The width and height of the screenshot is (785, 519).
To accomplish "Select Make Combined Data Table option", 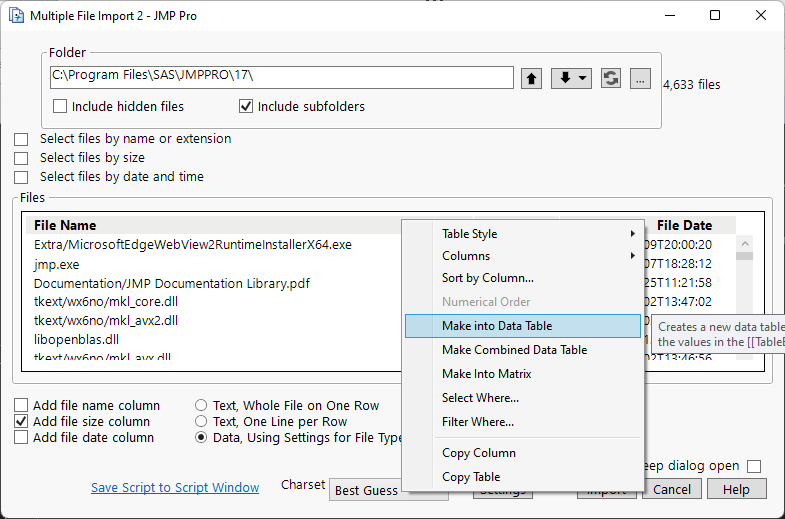I will 514,350.
